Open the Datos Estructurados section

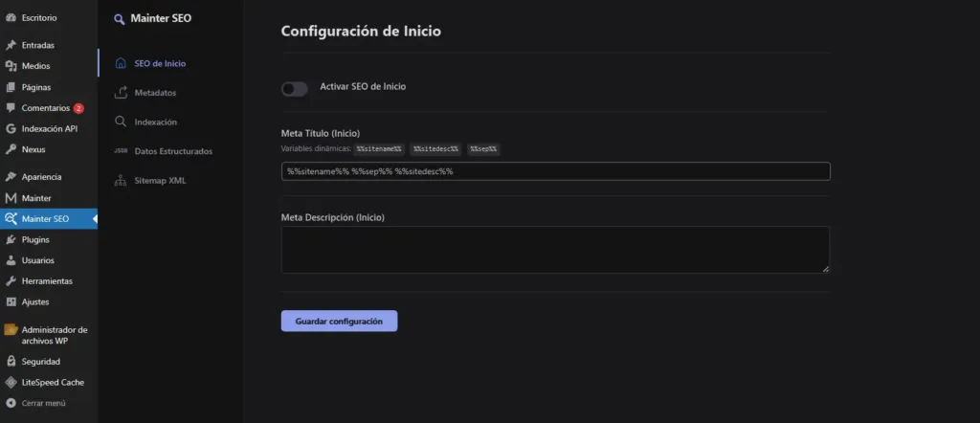(172, 151)
